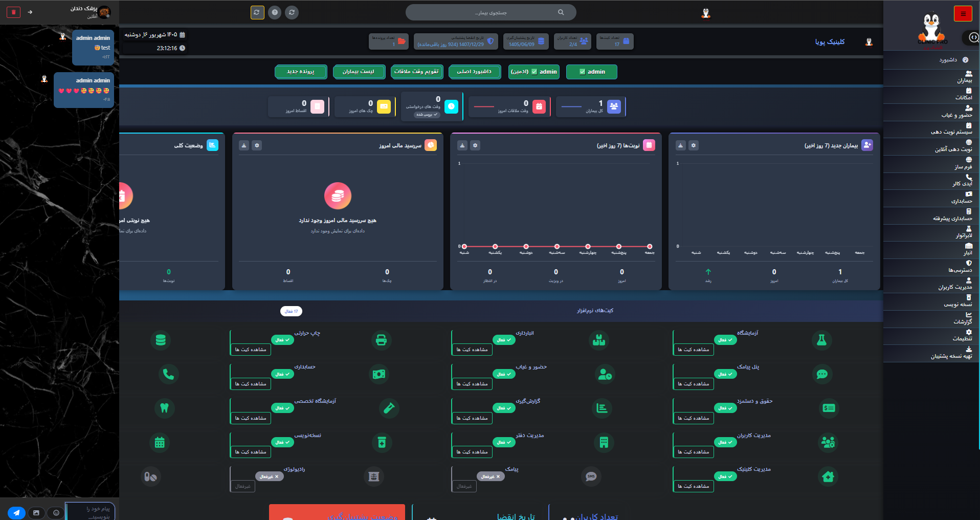The height and width of the screenshot is (520, 980).
Task: Click the تقویم وقت ملاقات button
Action: tap(416, 72)
